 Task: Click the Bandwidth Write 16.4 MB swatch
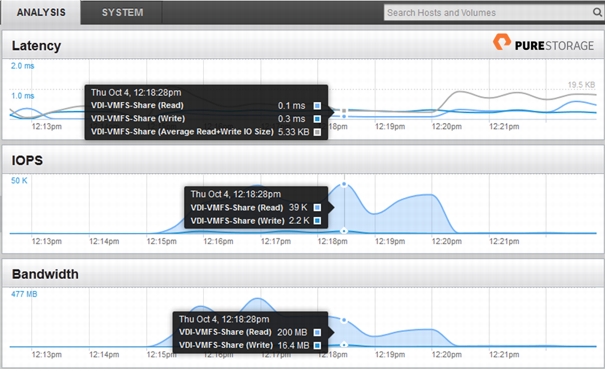click(x=317, y=345)
